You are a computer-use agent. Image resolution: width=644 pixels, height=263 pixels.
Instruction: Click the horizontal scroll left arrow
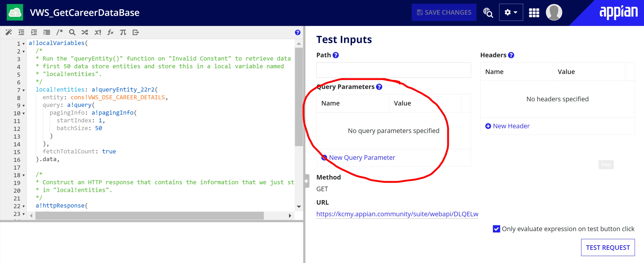click(x=31, y=215)
